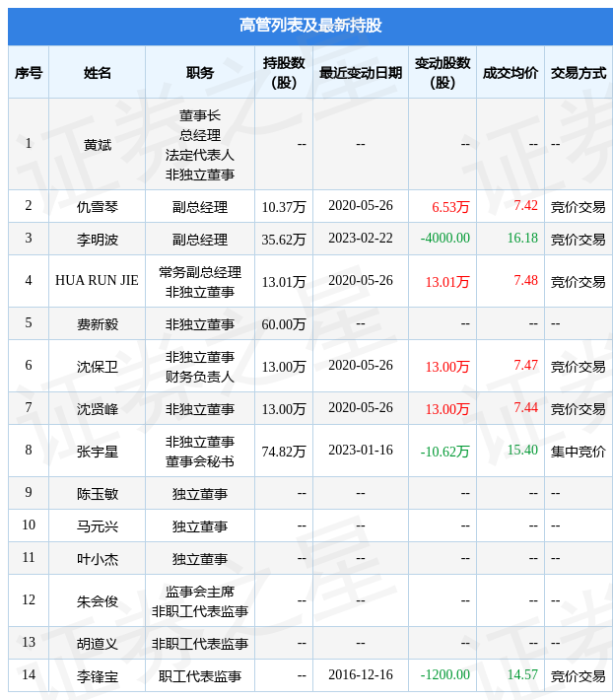Click the green average price 16.18

tap(522, 238)
